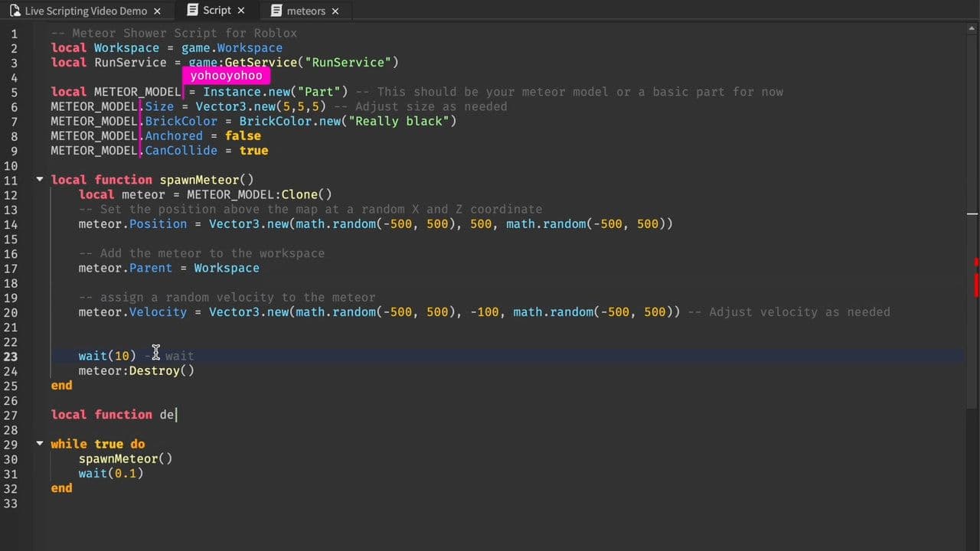The width and height of the screenshot is (980, 551).
Task: Place cursor on the spawnMeteor function name
Action: click(x=199, y=179)
